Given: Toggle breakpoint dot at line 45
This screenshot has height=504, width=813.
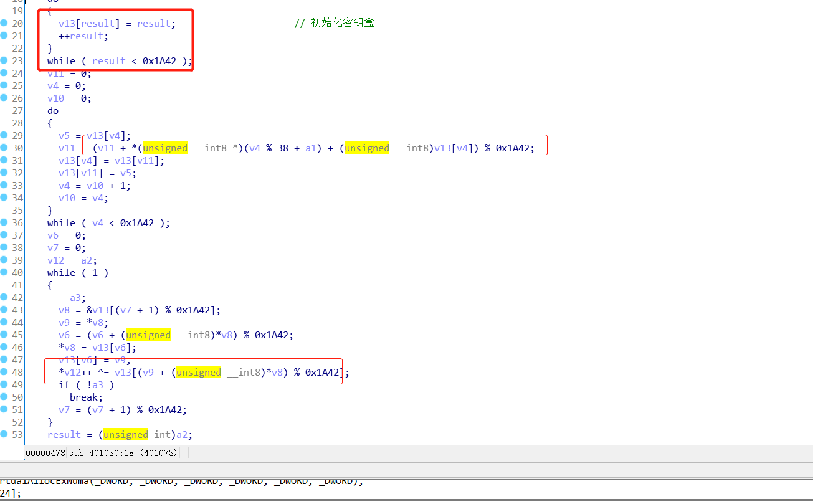Looking at the screenshot, I should click(4, 335).
